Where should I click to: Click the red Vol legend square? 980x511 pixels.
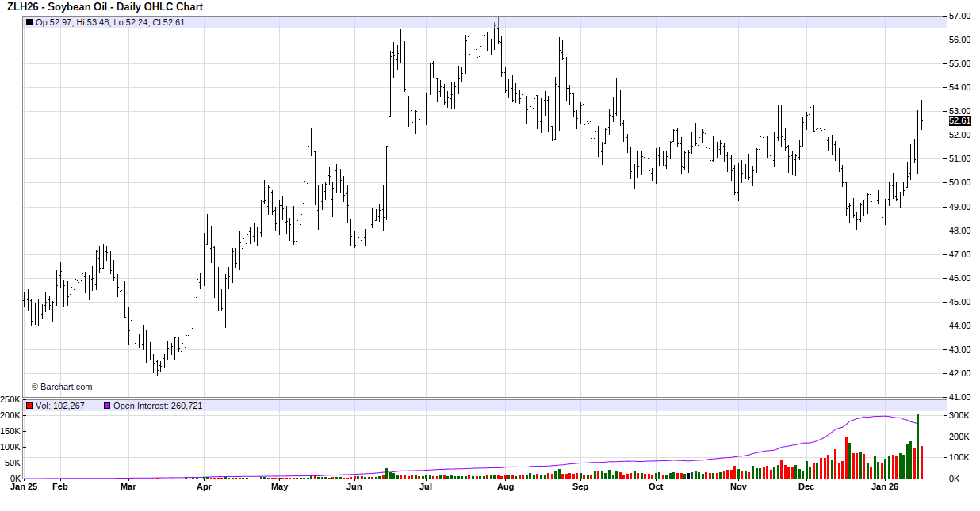[30, 406]
